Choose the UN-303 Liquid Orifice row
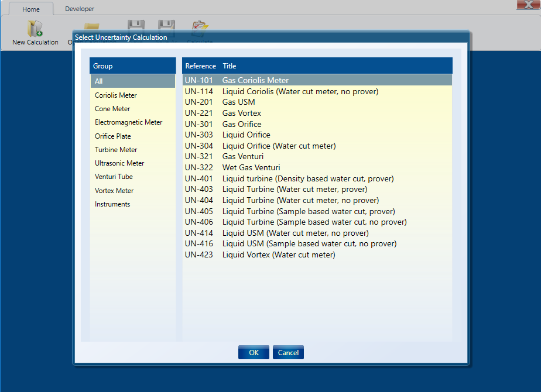The image size is (541, 392). 317,135
